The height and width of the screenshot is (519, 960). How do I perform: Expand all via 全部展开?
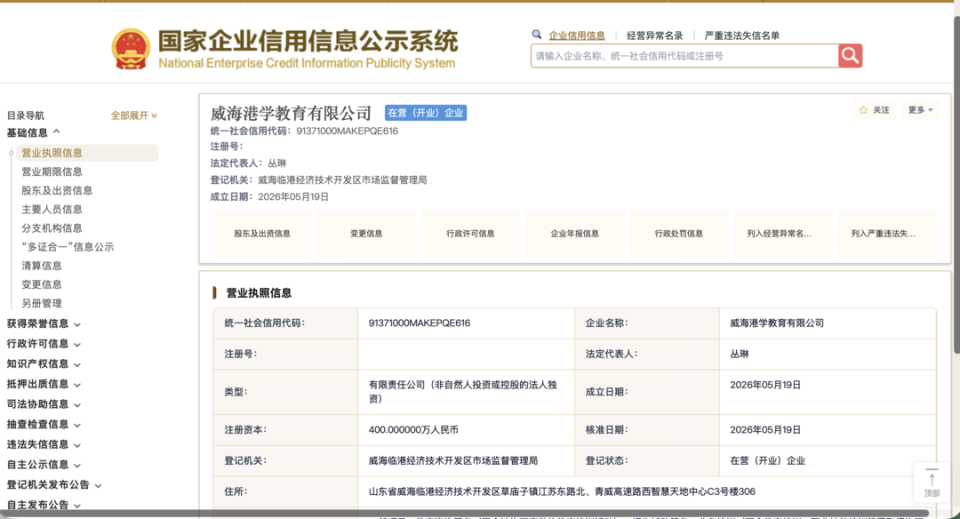[133, 115]
